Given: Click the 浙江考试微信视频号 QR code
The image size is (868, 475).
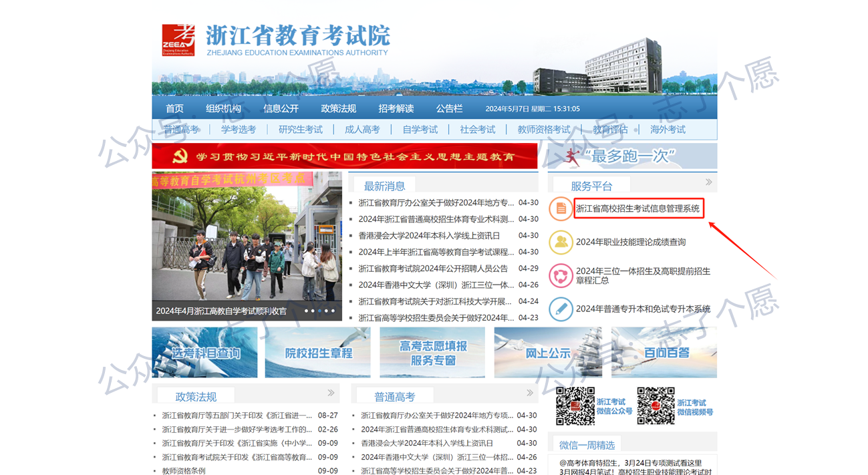Looking at the screenshot, I should [656, 406].
